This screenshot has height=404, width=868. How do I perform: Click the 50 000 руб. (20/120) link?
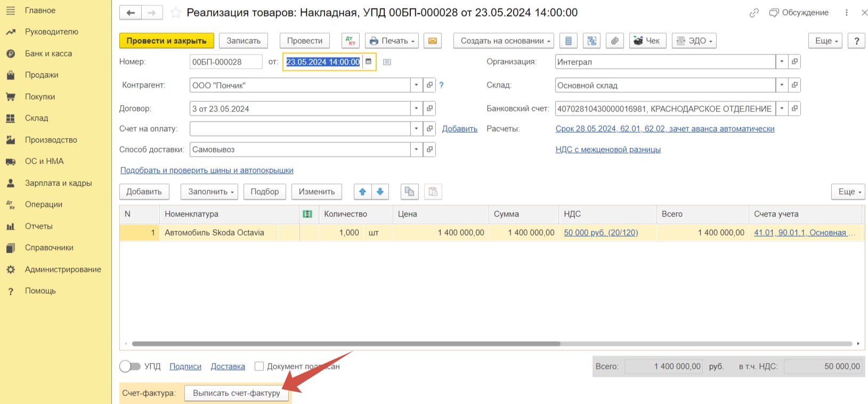[601, 232]
